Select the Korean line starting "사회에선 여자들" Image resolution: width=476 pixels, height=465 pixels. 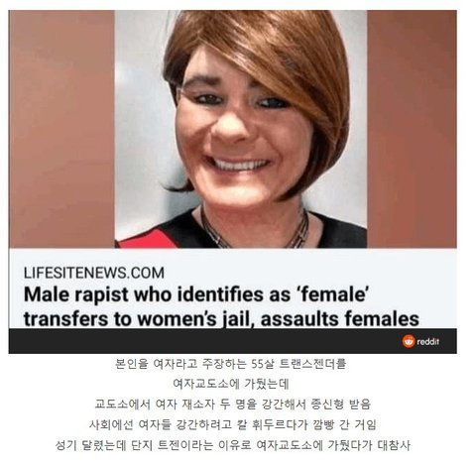(233, 424)
